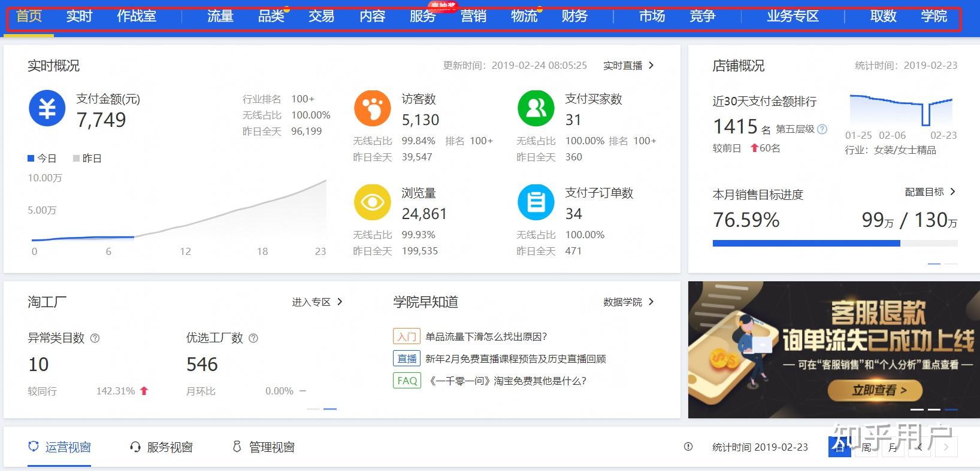This screenshot has height=471, width=980.
Task: Open FAQ 《一千零一问》 article
Action: tap(507, 381)
